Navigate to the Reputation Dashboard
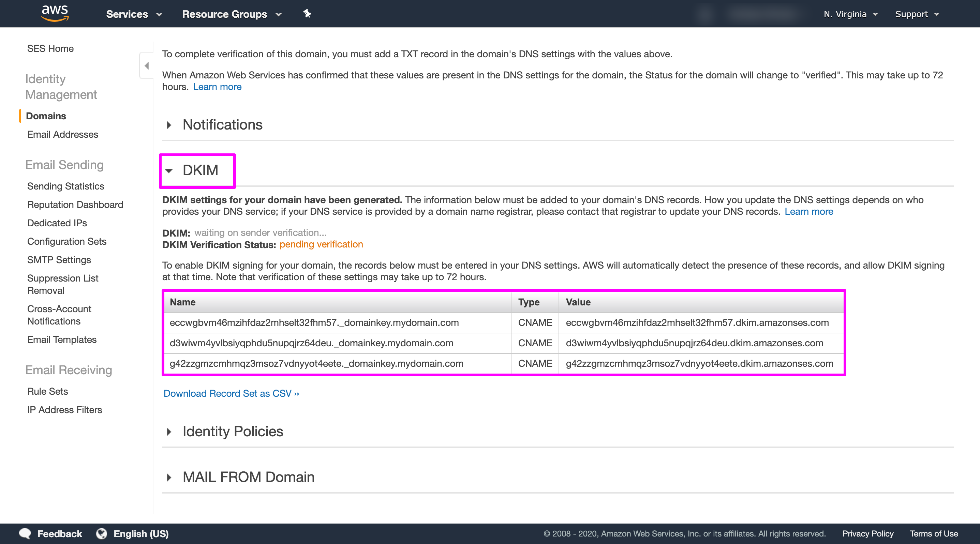The height and width of the screenshot is (544, 980). (75, 205)
